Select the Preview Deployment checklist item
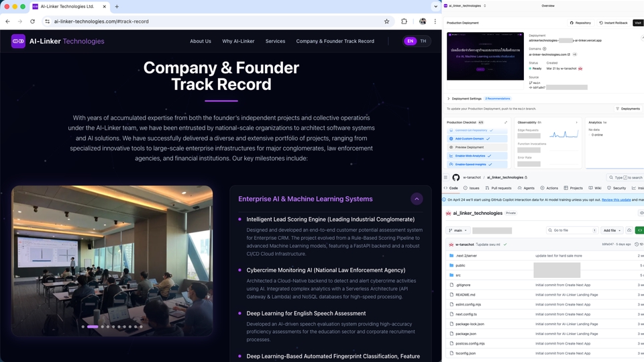 click(469, 147)
